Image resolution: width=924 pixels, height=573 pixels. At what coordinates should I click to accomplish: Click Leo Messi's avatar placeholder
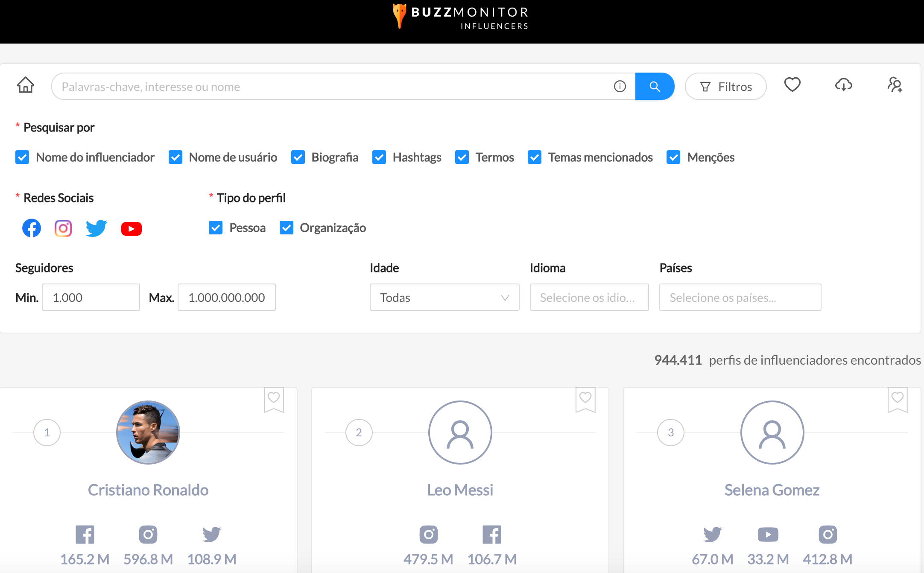pos(460,433)
